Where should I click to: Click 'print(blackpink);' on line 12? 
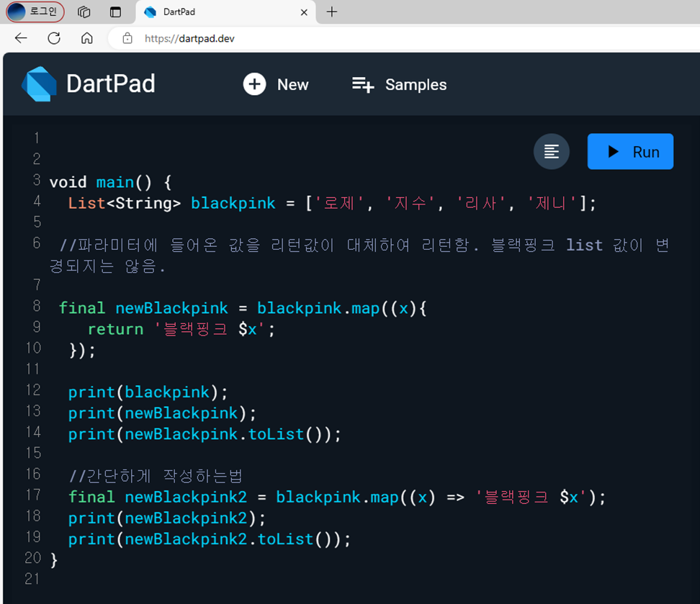pos(148,392)
